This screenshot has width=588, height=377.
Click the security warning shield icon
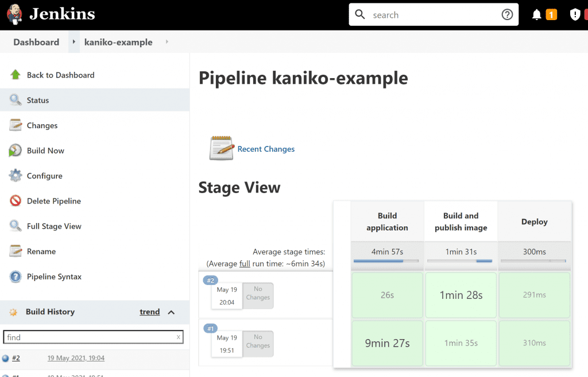[x=575, y=15]
